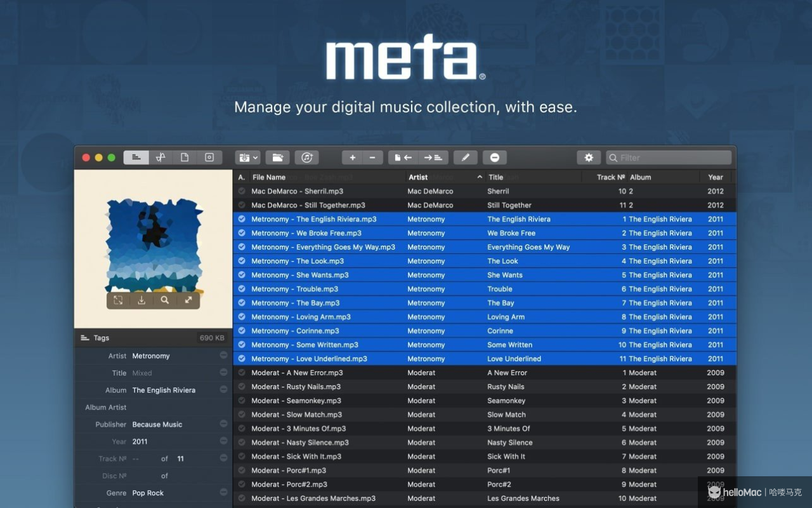Click the pencil edit icon
Screen dimensions: 812x508
pyautogui.click(x=465, y=157)
